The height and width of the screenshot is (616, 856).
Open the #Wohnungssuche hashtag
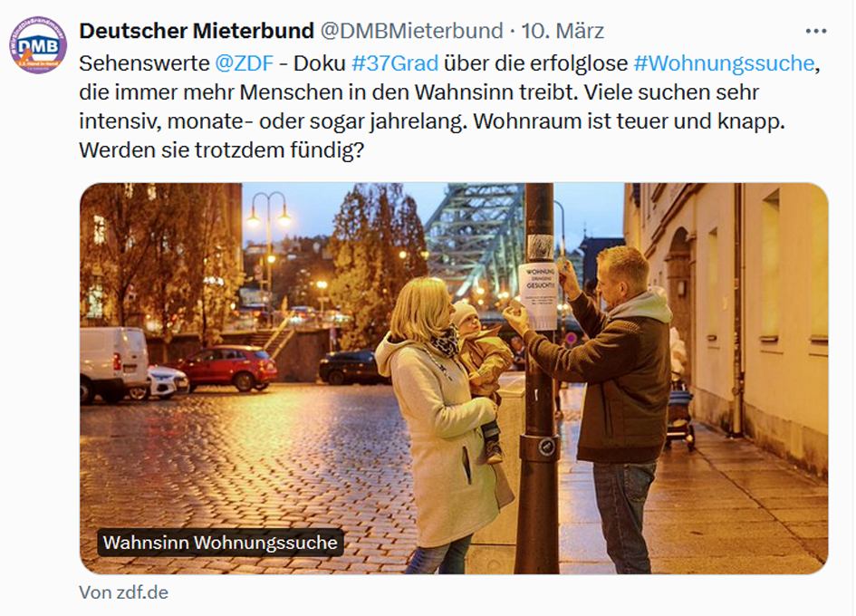click(724, 63)
